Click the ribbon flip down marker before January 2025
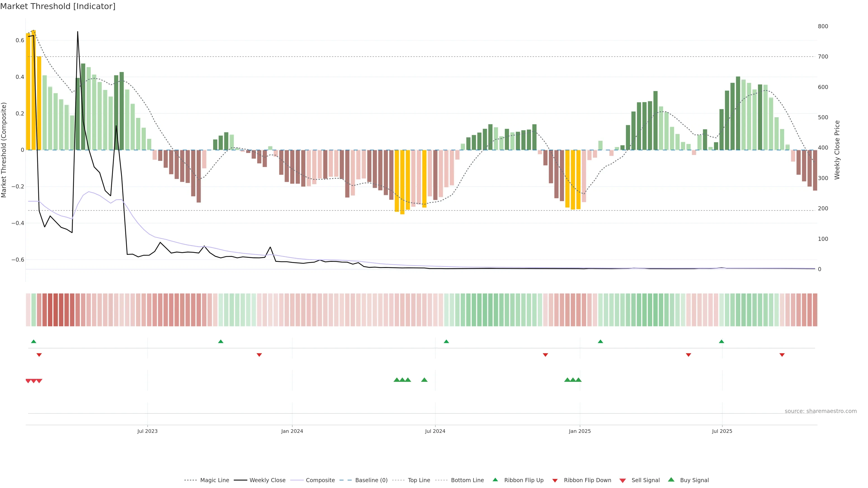The width and height of the screenshot is (868, 488). [x=545, y=355]
